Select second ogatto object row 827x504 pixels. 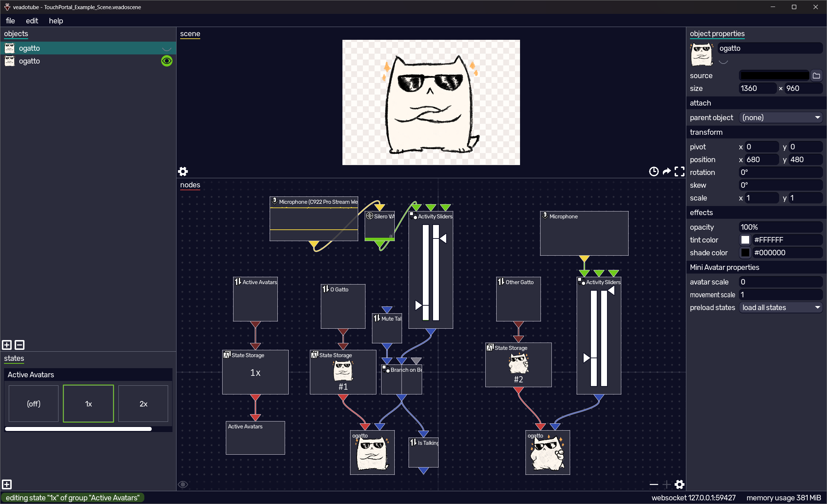pyautogui.click(x=88, y=61)
